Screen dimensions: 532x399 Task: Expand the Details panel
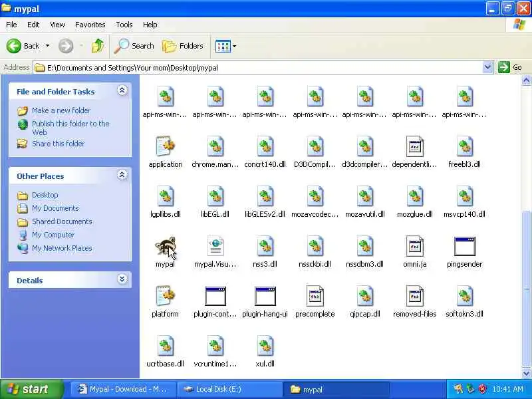pyautogui.click(x=122, y=279)
